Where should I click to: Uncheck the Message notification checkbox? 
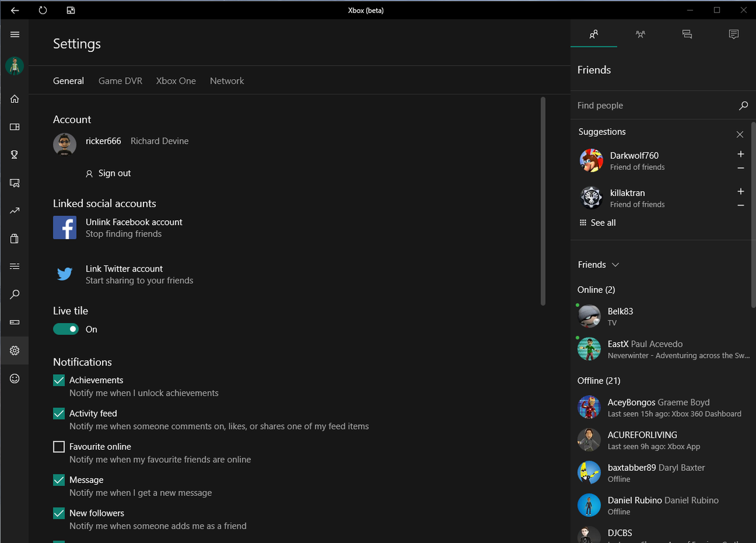tap(58, 480)
